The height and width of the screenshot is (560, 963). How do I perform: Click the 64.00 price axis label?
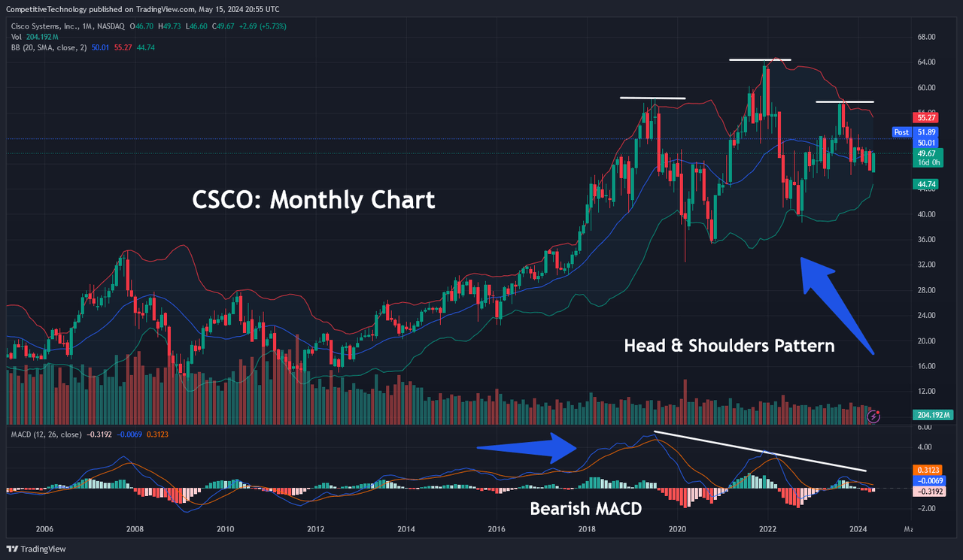pyautogui.click(x=926, y=62)
